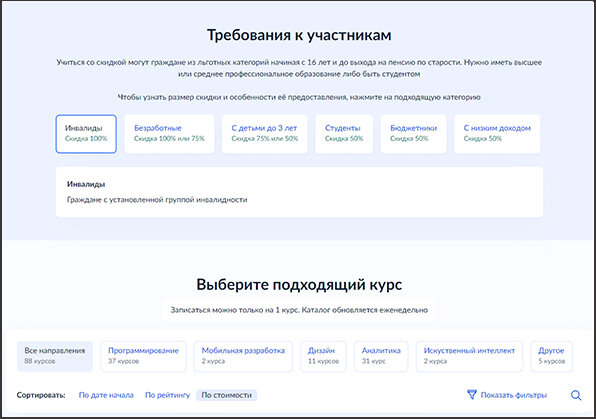Choose the С детьми до 3 лет category
This screenshot has width=596, height=419.
point(265,134)
